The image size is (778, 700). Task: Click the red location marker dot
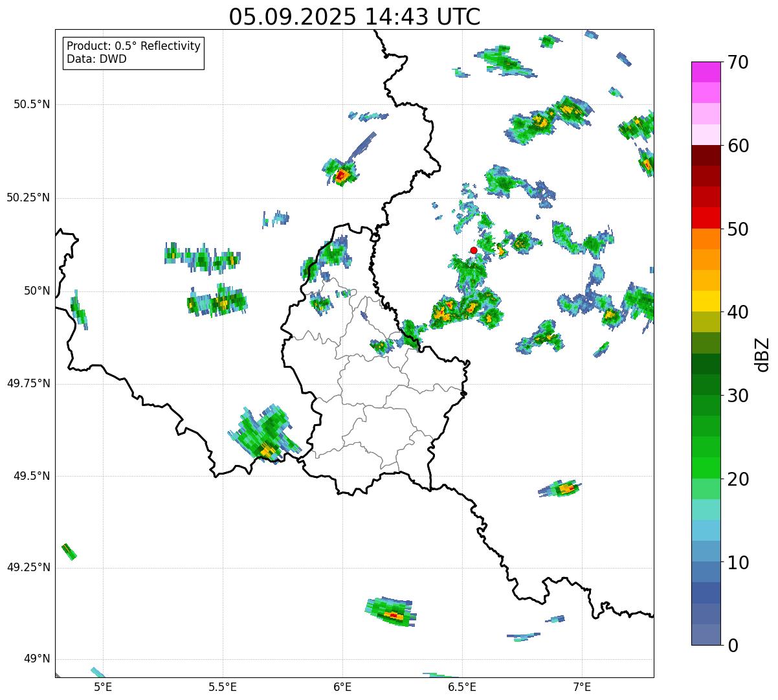pos(474,250)
